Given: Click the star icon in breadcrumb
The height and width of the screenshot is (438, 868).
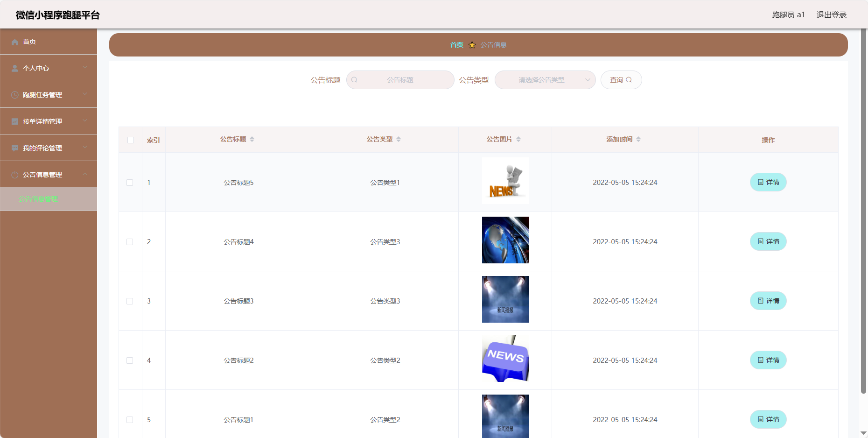Looking at the screenshot, I should (472, 45).
